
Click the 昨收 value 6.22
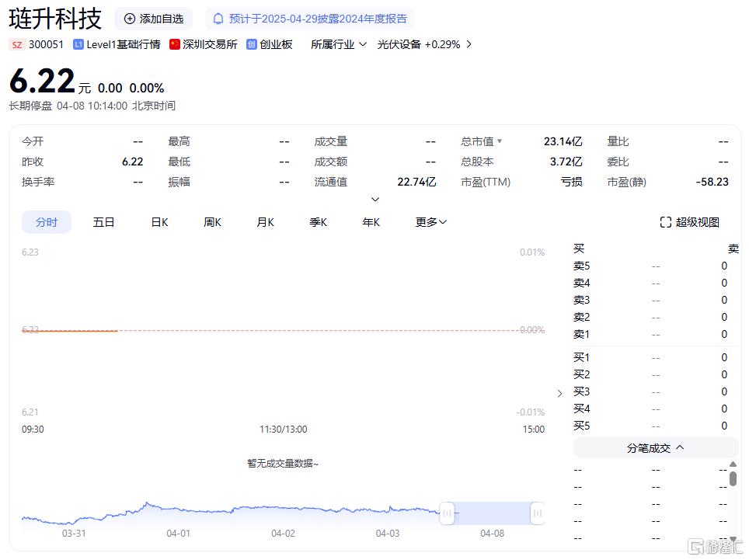tap(132, 162)
